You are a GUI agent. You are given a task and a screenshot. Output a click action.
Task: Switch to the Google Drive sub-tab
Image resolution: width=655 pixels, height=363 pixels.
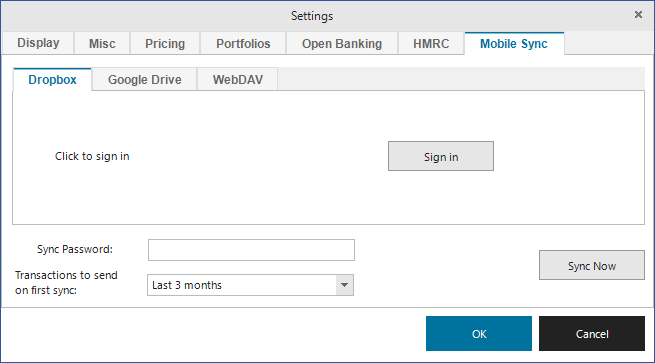[145, 79]
